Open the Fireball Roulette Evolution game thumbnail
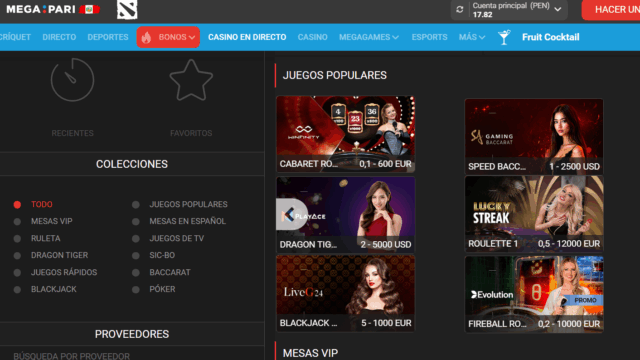Screen dimensions: 640x360 534,294
